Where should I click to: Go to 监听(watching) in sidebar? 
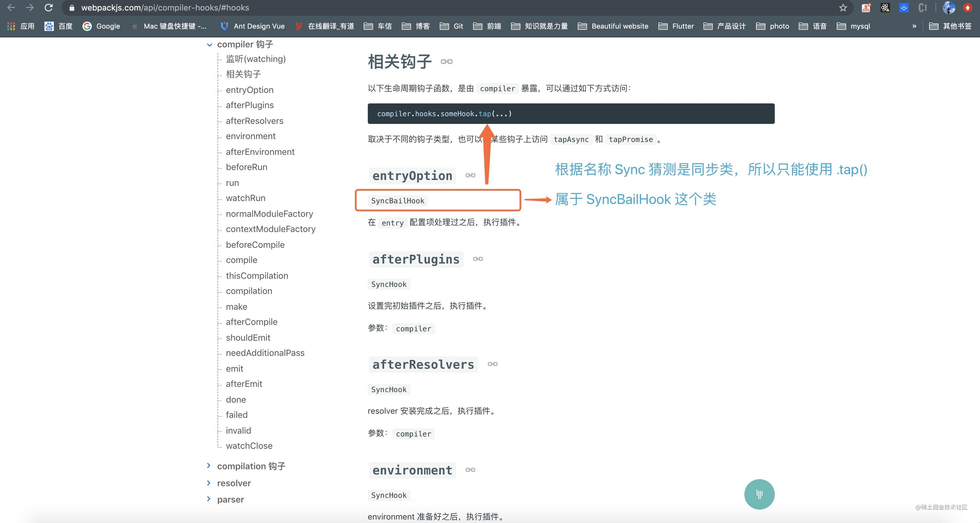[256, 59]
